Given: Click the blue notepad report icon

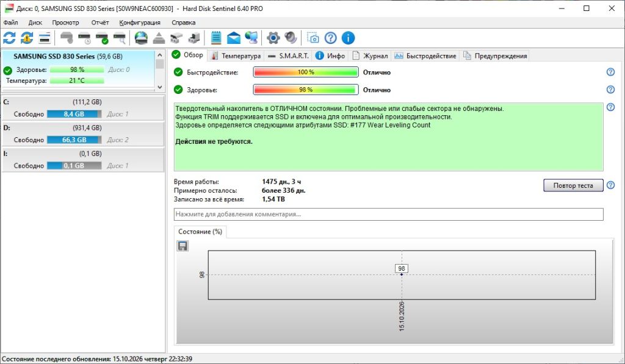Looking at the screenshot, I should (x=216, y=38).
